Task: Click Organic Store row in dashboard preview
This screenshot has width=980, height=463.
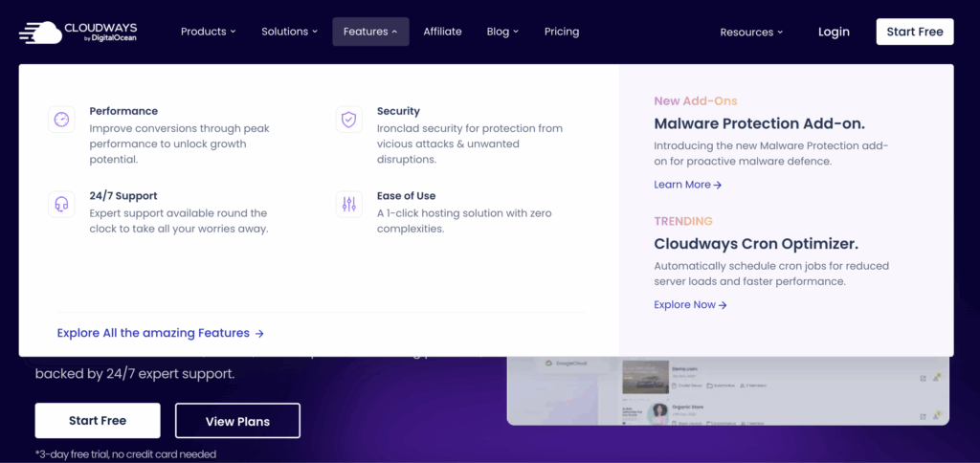Action: [x=783, y=413]
